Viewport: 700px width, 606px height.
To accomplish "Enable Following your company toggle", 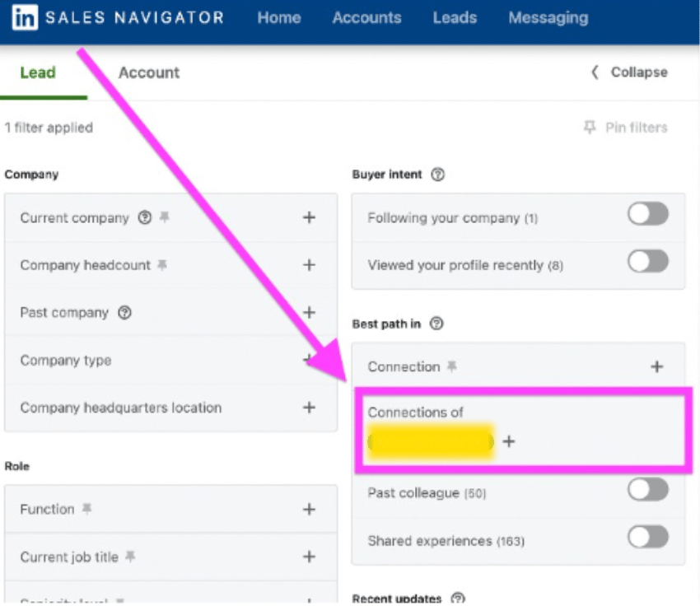I will (647, 216).
